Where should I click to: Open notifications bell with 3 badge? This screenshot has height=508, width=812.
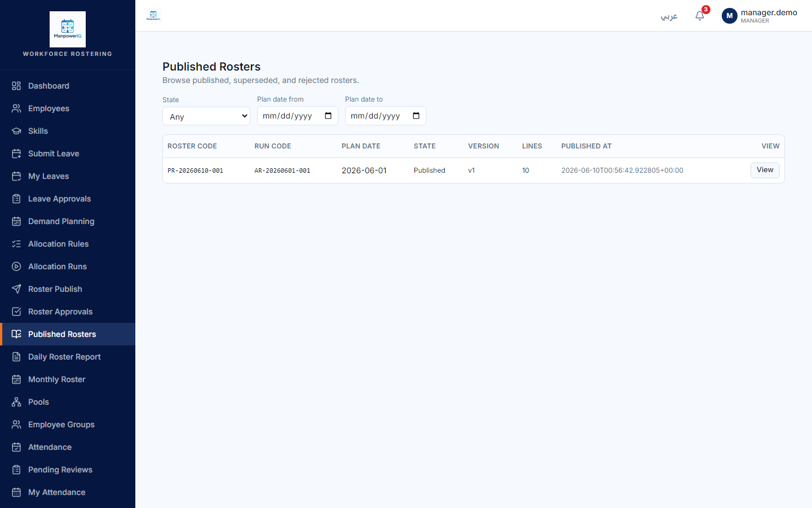700,16
